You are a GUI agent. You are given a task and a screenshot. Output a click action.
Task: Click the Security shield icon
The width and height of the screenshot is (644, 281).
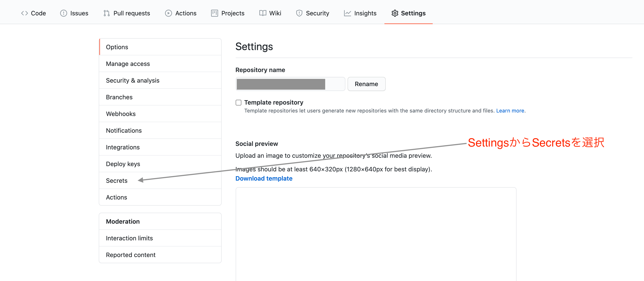(299, 13)
